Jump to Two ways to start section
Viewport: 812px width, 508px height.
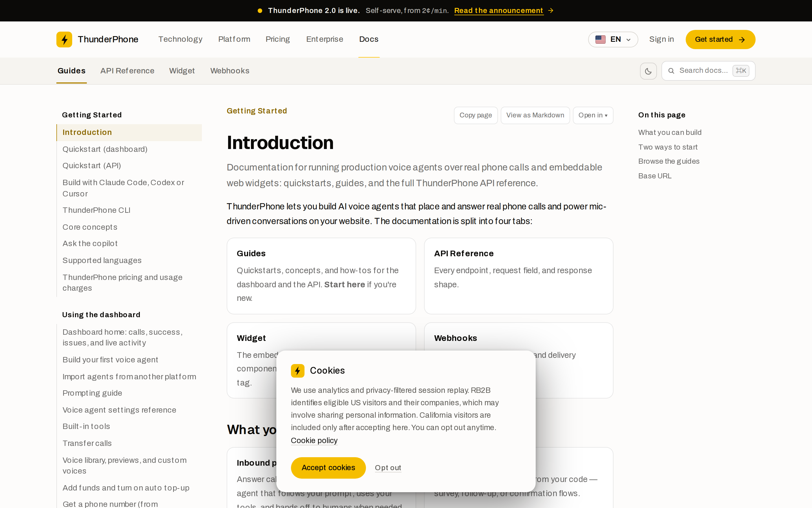pos(668,147)
